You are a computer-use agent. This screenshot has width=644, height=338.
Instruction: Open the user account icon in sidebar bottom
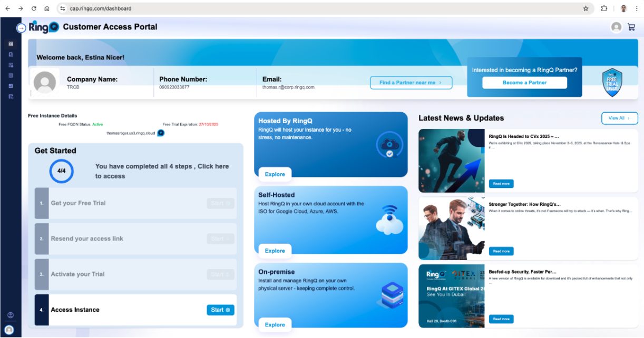click(x=11, y=315)
